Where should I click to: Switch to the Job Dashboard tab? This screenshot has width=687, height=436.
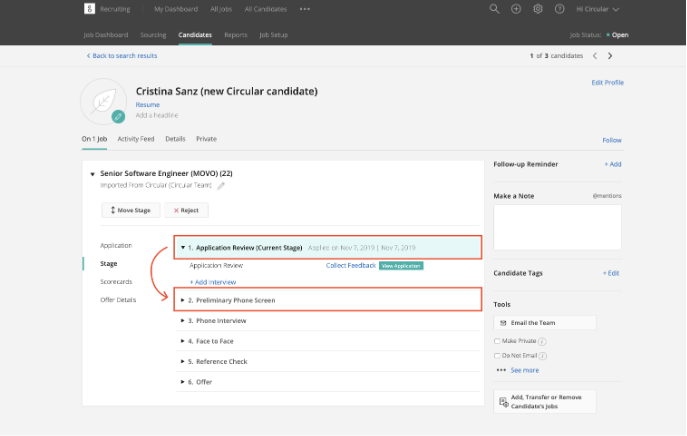point(106,35)
